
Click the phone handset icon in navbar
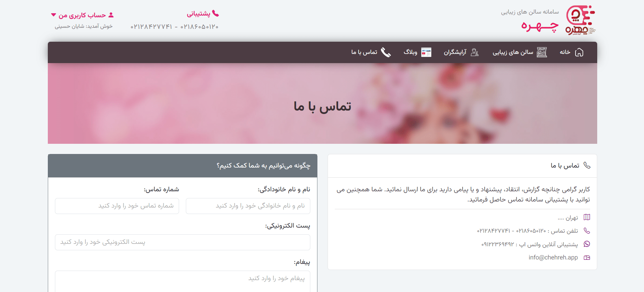point(386,52)
